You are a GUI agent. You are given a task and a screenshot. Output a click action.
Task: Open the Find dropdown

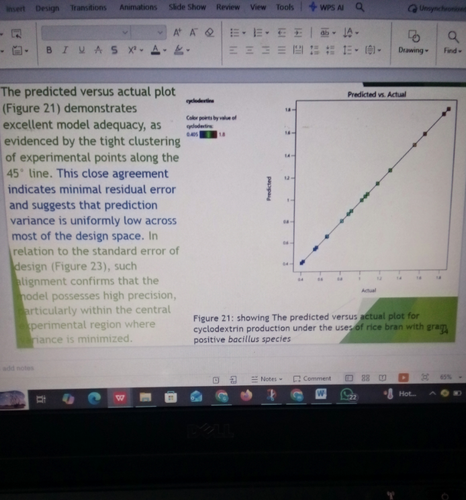point(453,51)
